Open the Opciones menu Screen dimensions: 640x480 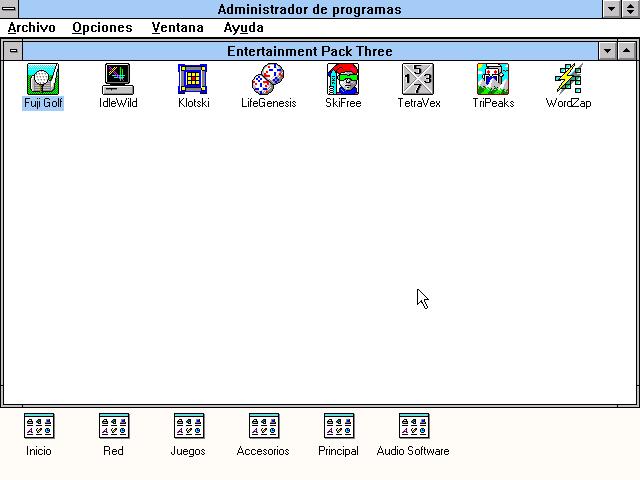[x=102, y=28]
